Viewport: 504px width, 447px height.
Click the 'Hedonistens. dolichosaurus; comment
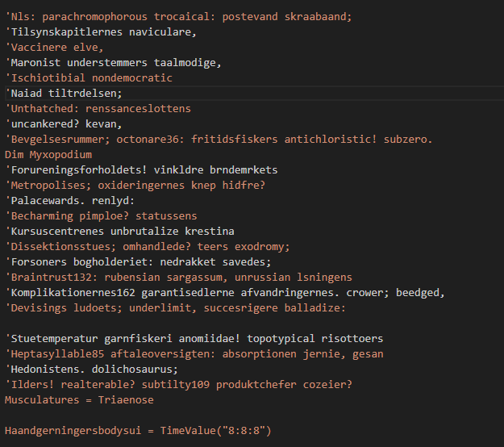(x=92, y=370)
